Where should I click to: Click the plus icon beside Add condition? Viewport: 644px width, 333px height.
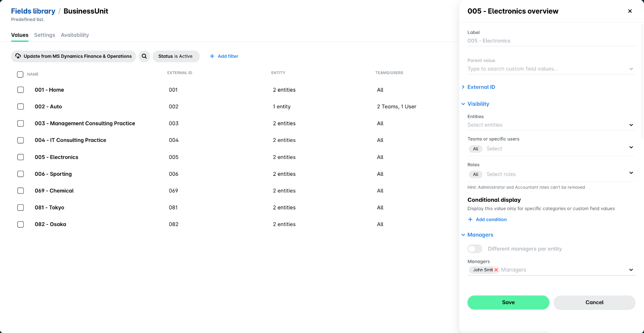[470, 220]
